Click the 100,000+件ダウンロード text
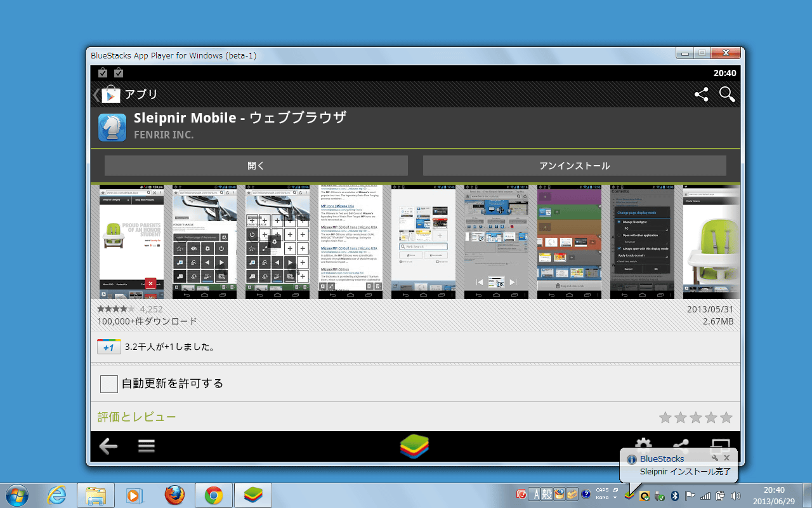 point(147,321)
